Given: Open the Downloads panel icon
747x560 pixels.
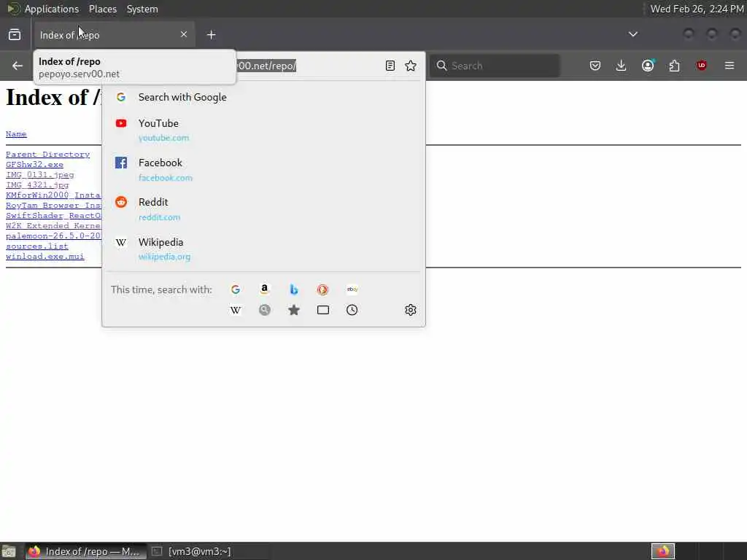Looking at the screenshot, I should [x=622, y=66].
